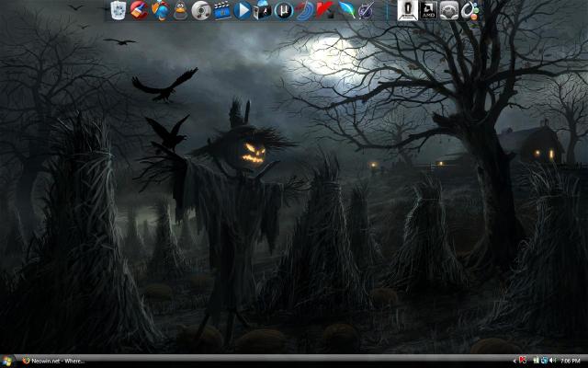
Task: Expand hidden system tray icons arrow
Action: pos(514,362)
